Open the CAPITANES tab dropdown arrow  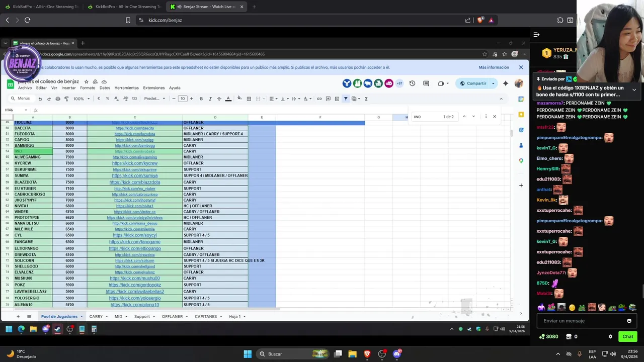tap(221, 317)
